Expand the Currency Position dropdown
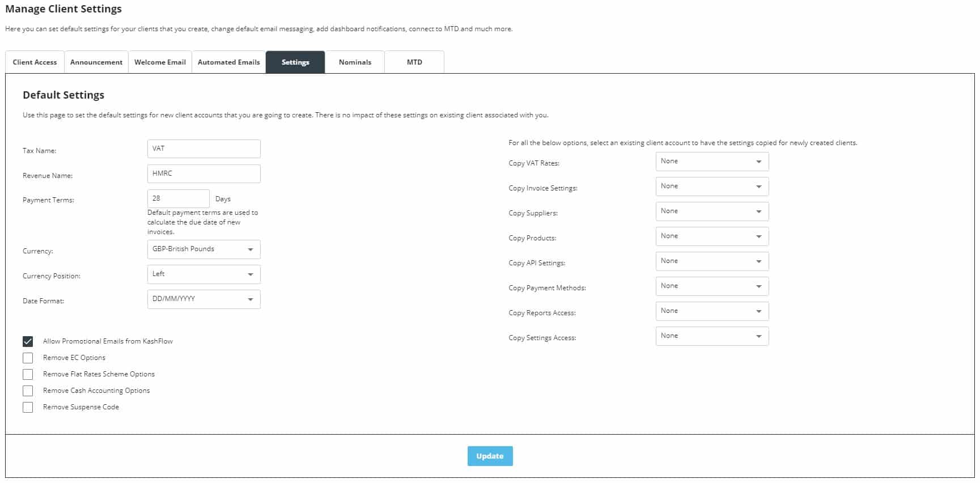This screenshot has height=483, width=980. 203,274
